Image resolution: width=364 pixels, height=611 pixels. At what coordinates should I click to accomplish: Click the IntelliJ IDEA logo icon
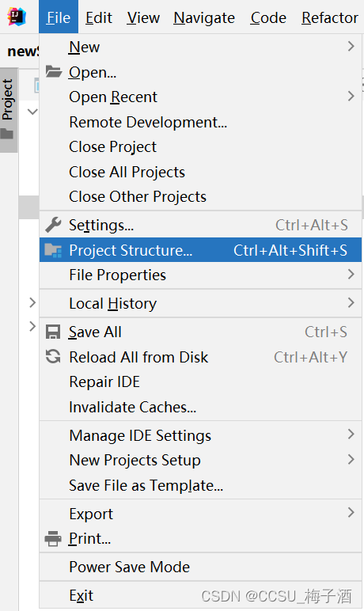17,17
